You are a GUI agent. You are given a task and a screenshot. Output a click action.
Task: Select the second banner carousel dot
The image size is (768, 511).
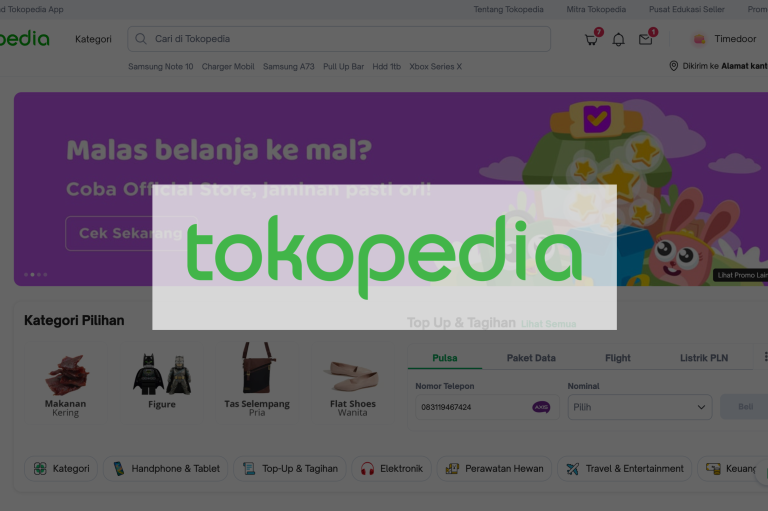(32, 275)
